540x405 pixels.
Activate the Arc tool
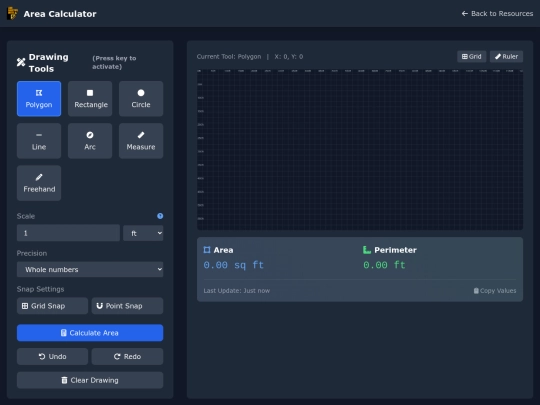pyautogui.click(x=90, y=141)
